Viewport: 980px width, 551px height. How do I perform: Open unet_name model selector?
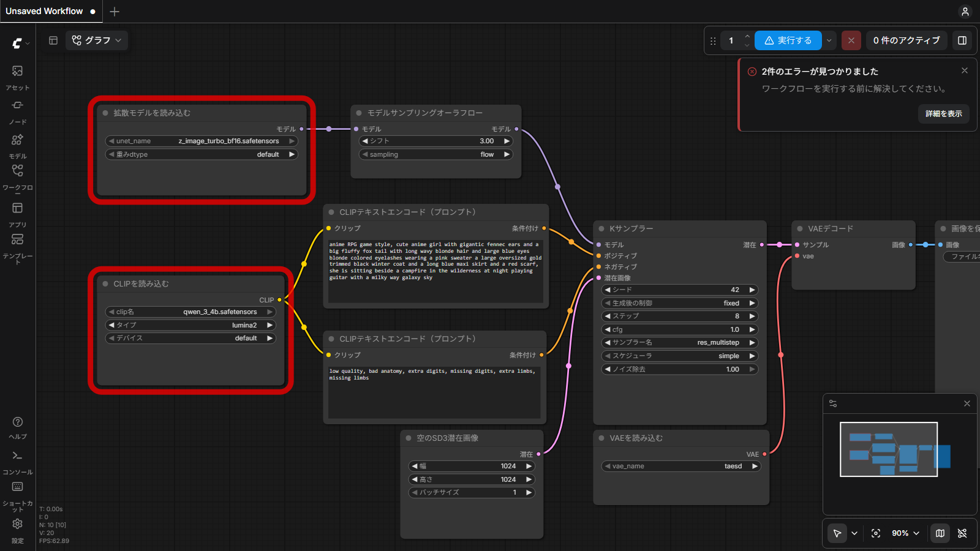(202, 141)
